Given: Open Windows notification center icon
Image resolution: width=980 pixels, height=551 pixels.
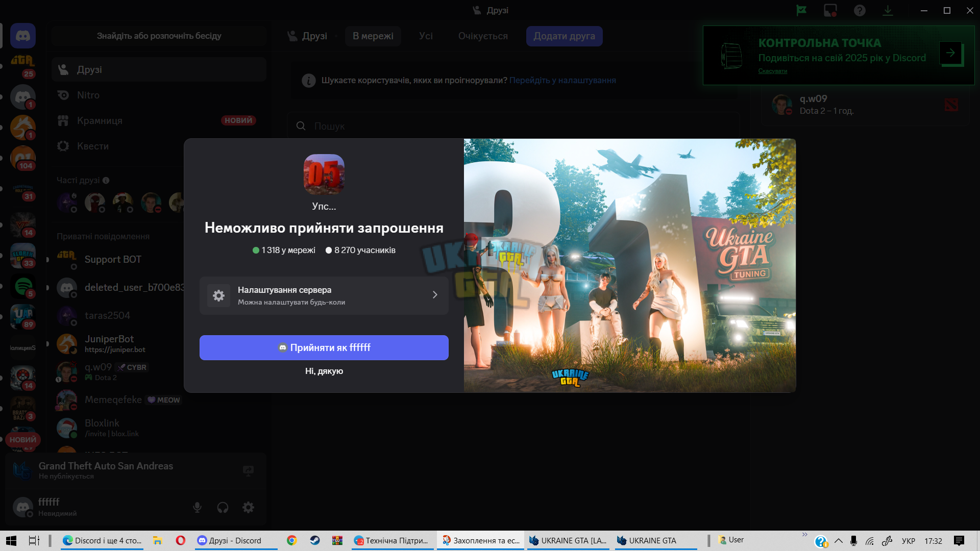Looking at the screenshot, I should [959, 540].
